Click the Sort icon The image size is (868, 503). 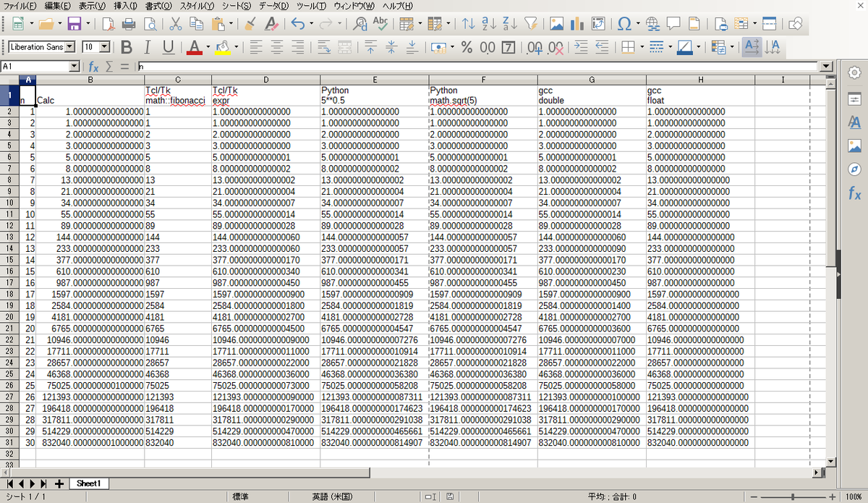pos(469,24)
